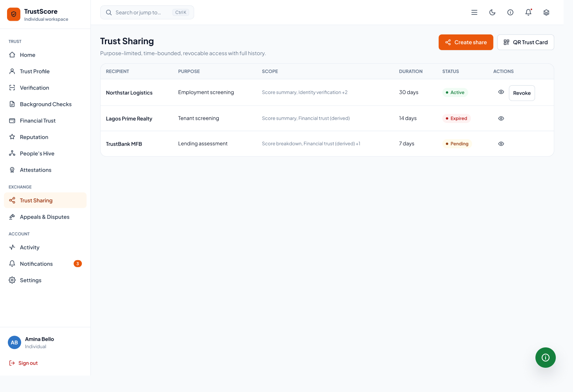The height and width of the screenshot is (392, 573).
Task: Click the layers stack icon
Action: point(546,13)
